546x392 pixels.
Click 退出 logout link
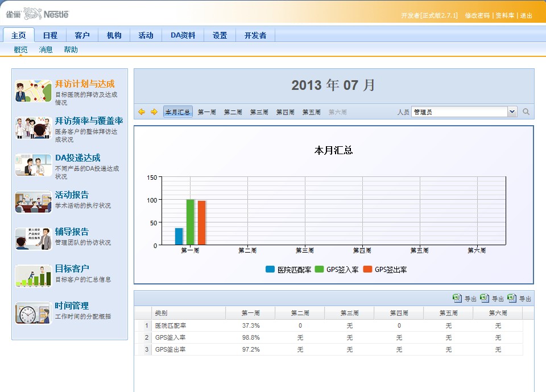526,15
